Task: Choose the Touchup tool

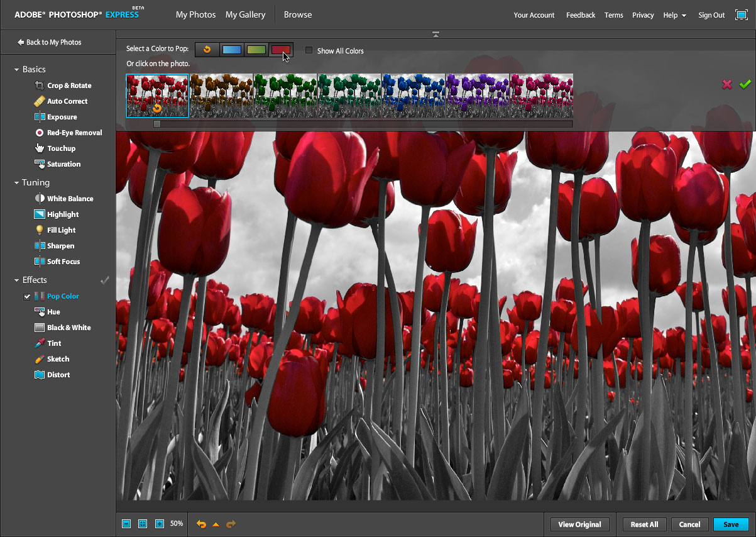Action: 61,148
